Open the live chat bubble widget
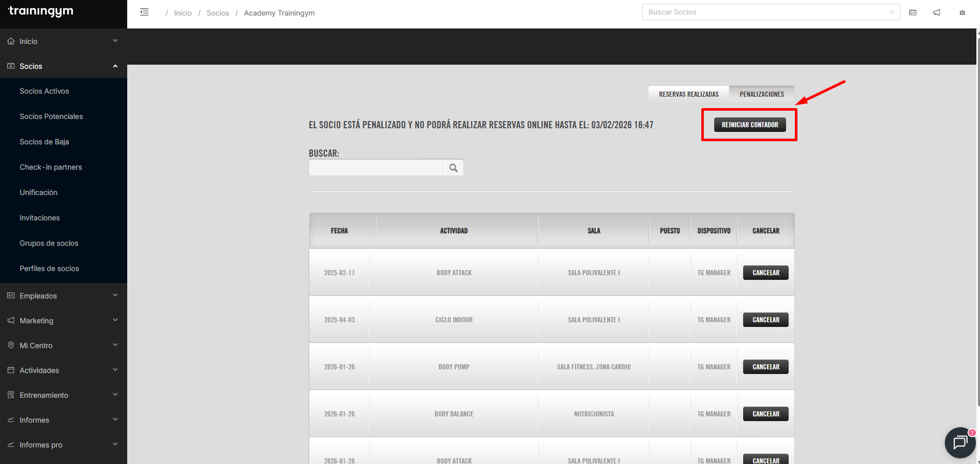 (x=960, y=442)
